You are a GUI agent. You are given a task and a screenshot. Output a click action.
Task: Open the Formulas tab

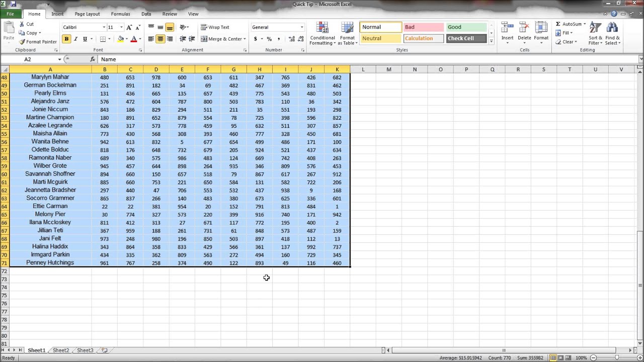(120, 14)
